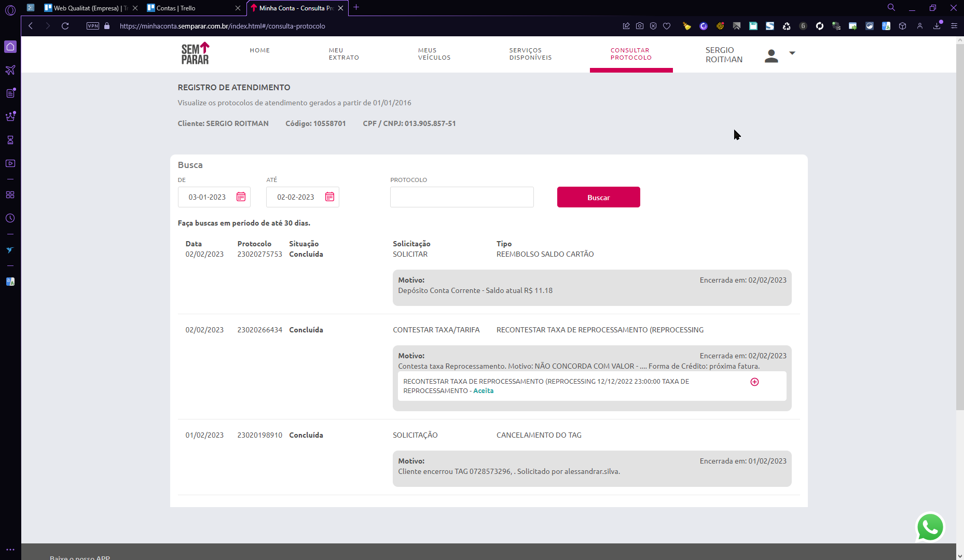Click into the Protocolo input field
The image size is (964, 560).
tap(462, 197)
